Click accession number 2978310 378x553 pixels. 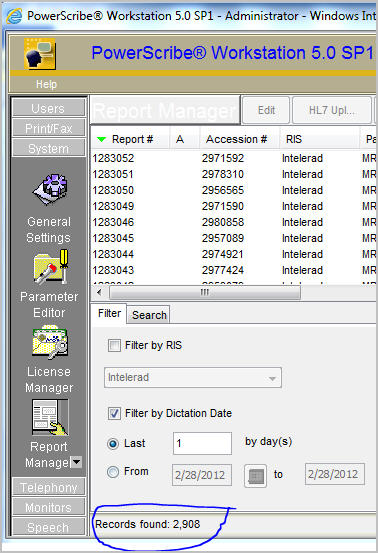coord(223,174)
